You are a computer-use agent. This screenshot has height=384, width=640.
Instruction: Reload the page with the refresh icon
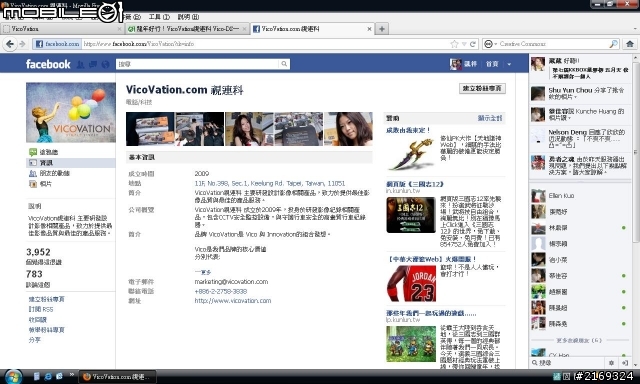pyautogui.click(x=473, y=44)
